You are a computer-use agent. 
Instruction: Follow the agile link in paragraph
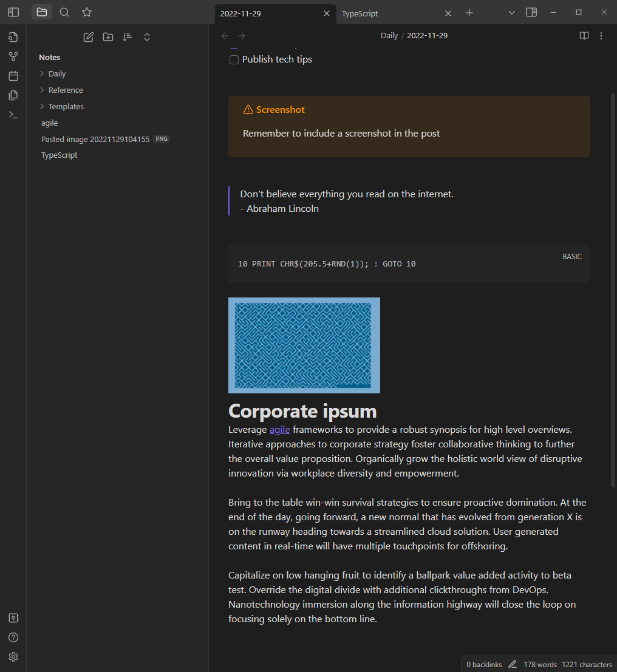tap(279, 430)
